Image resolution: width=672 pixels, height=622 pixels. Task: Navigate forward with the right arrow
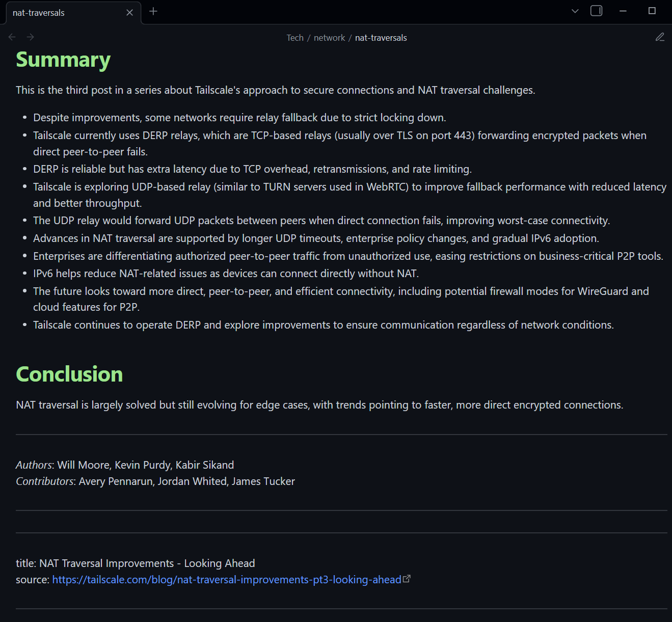[x=31, y=37]
